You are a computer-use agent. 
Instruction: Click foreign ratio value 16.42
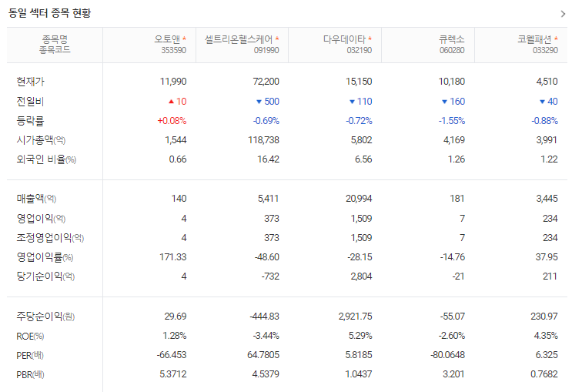point(269,159)
